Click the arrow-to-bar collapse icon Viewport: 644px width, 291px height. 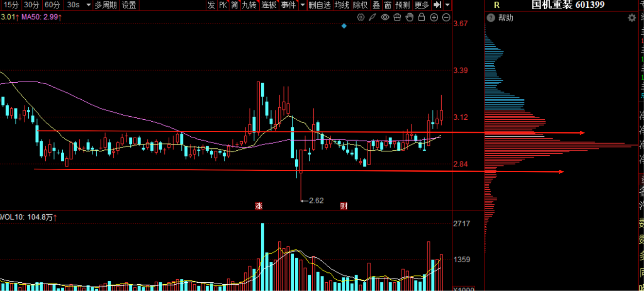point(437,5)
